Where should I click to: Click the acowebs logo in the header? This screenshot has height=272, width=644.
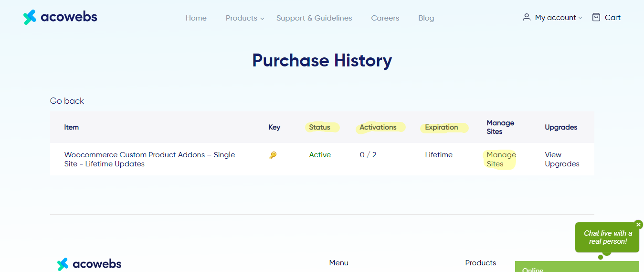[60, 17]
